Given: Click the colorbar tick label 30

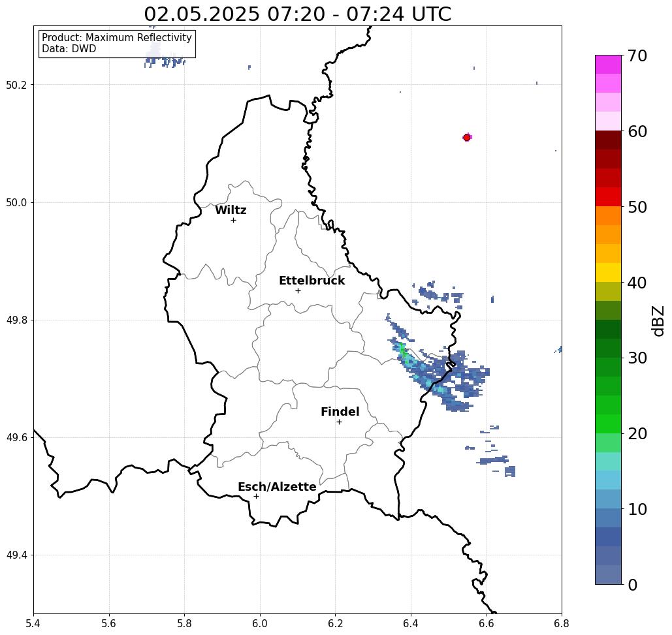Looking at the screenshot, I should pyautogui.click(x=637, y=358).
